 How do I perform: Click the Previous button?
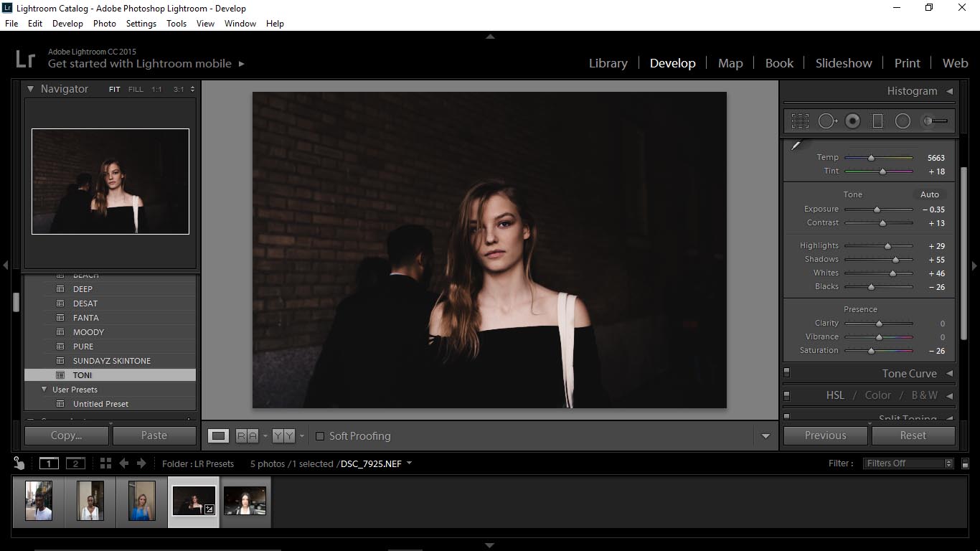pos(825,435)
